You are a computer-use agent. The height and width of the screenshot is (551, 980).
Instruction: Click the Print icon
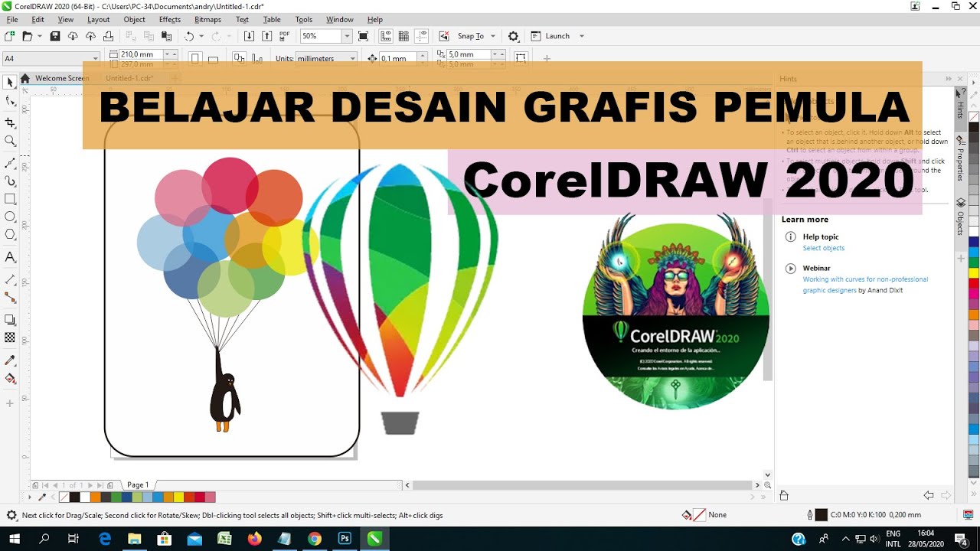(108, 36)
